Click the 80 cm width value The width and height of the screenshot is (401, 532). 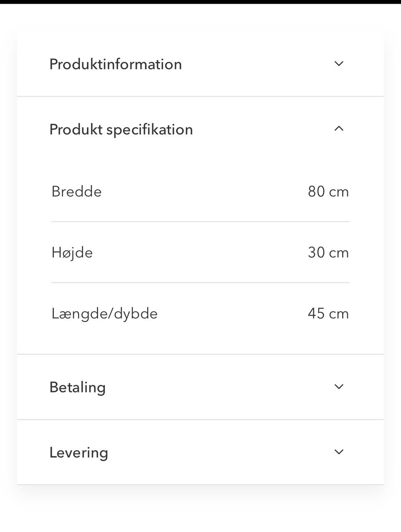point(328,192)
